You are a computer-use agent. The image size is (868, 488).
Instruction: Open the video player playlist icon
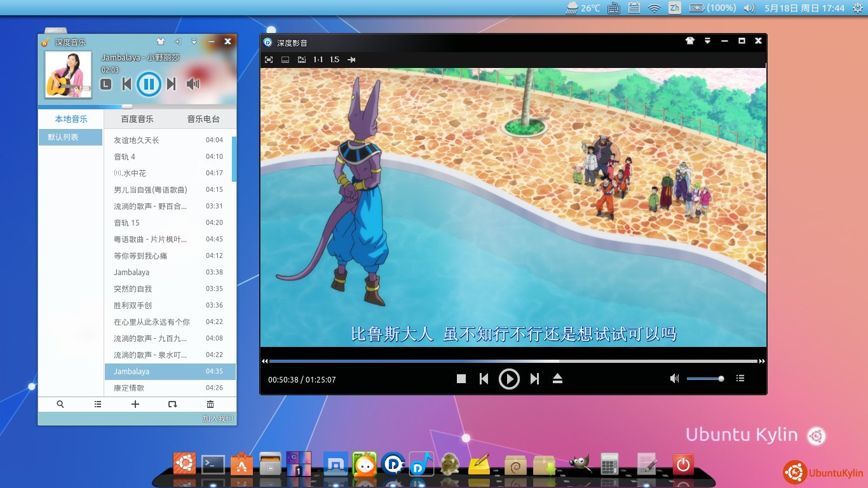click(740, 379)
